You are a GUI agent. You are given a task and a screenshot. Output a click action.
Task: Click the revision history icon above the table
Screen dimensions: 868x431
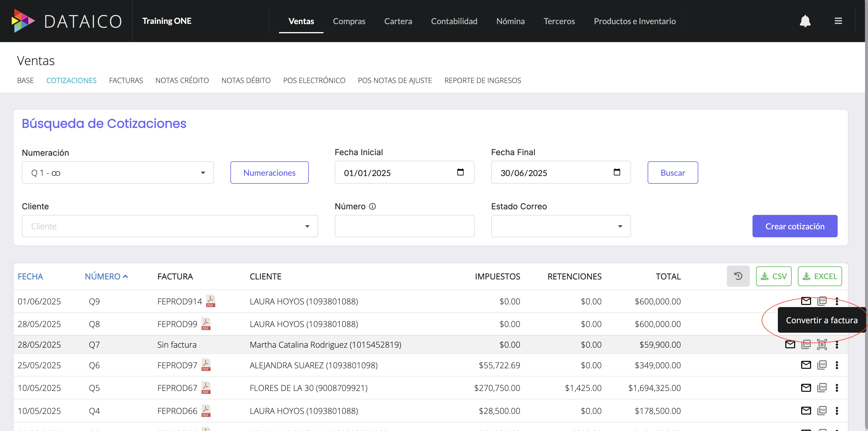pos(738,276)
